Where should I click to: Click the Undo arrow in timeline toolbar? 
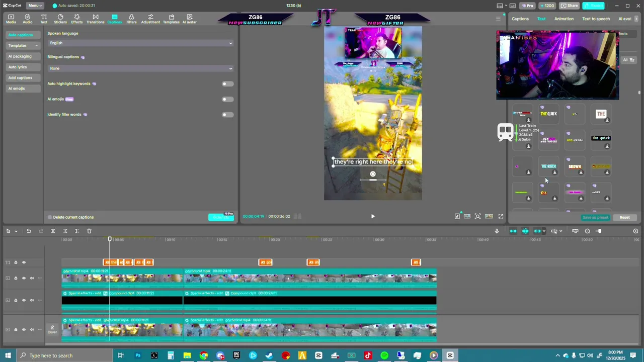(x=29, y=231)
